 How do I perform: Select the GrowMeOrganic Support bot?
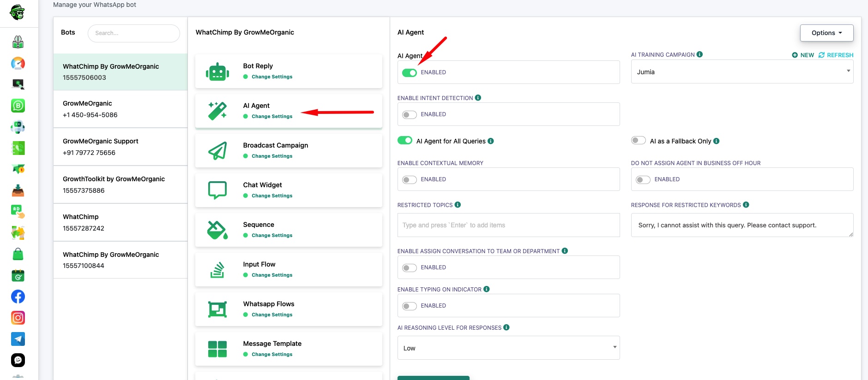coord(121,147)
